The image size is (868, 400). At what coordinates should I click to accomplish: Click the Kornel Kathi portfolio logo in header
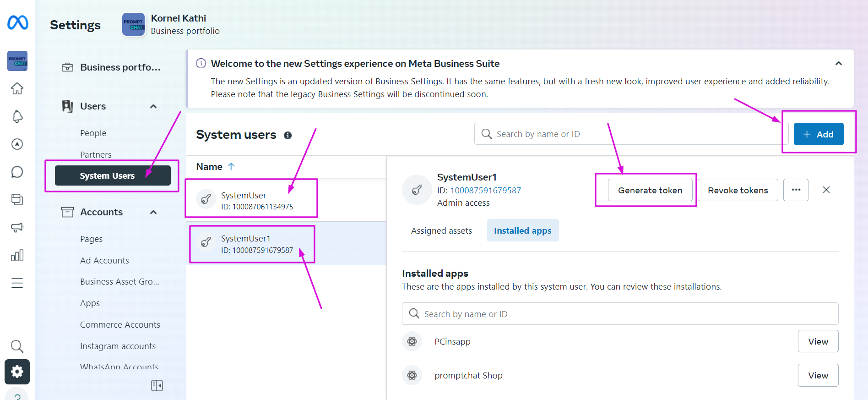coord(133,24)
